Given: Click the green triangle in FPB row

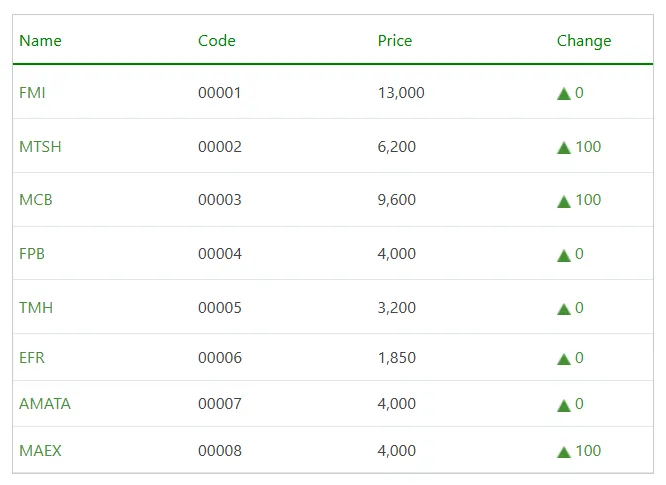Looking at the screenshot, I should 564,255.
